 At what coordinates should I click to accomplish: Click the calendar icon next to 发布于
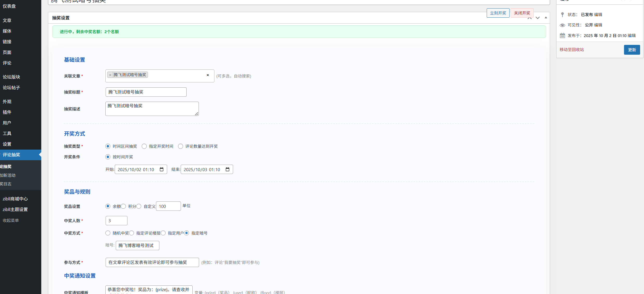point(562,36)
